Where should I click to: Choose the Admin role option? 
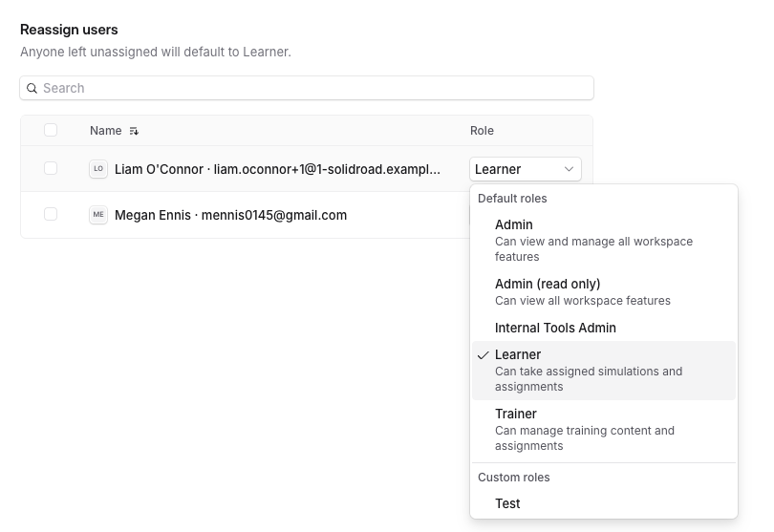pos(604,240)
